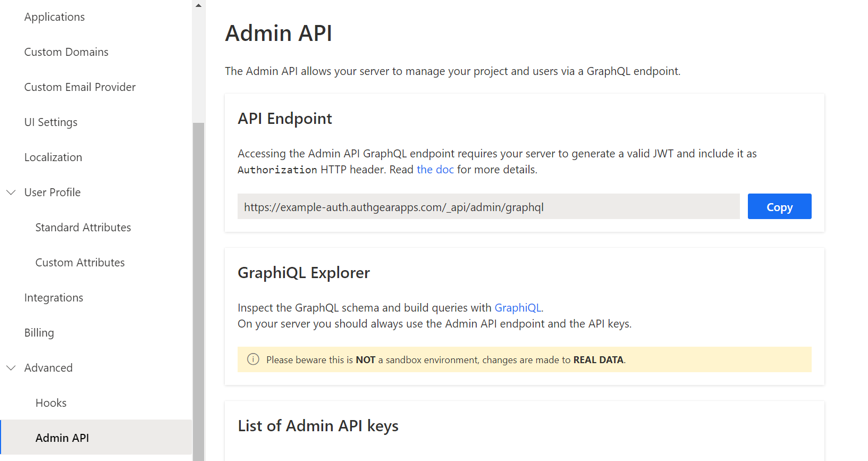Collapse the User Profile section chevron
This screenshot has width=868, height=461.
point(11,192)
